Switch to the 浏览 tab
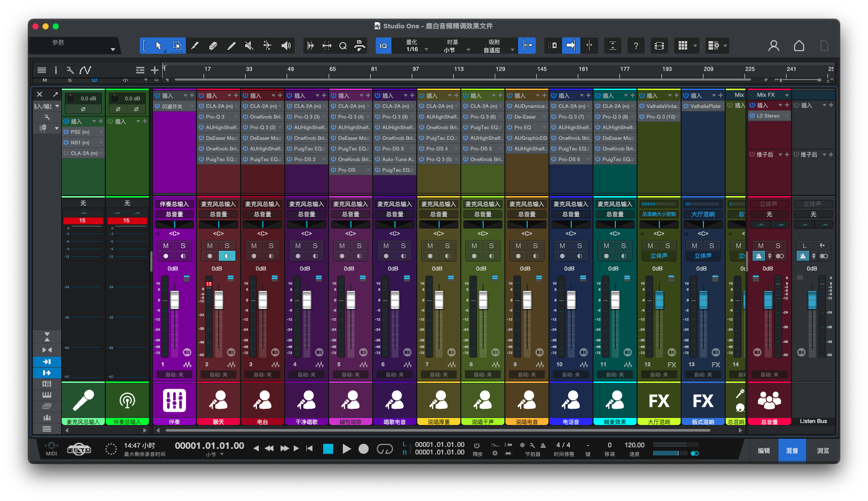868x501 pixels. pos(823,450)
